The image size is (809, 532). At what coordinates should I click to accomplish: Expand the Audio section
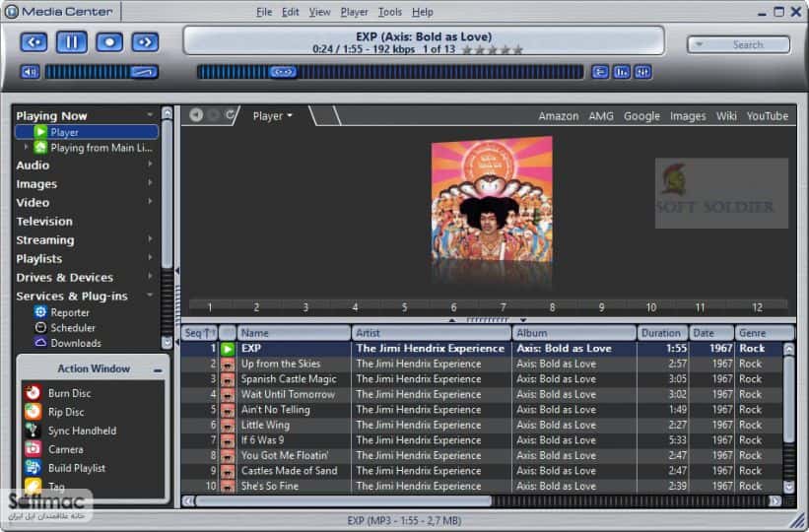(x=150, y=165)
